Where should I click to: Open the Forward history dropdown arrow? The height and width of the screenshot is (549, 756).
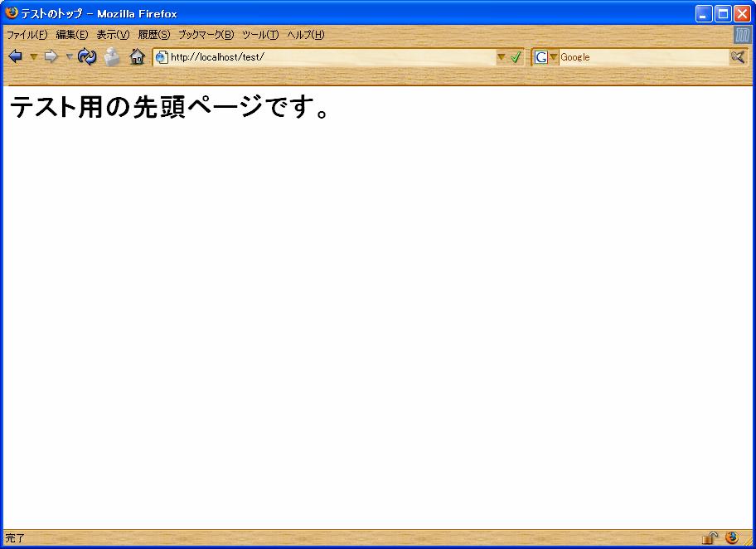[x=69, y=56]
